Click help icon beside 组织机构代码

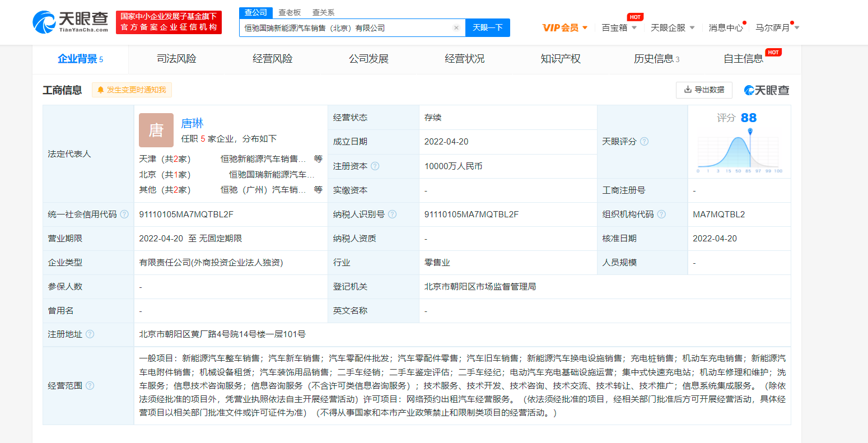661,214
